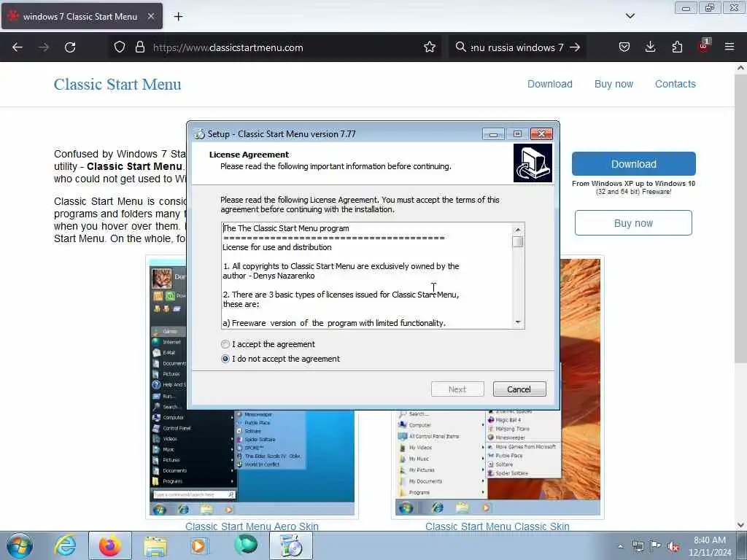Open the Pocket save icon
The height and width of the screenshot is (560, 747).
(x=624, y=47)
